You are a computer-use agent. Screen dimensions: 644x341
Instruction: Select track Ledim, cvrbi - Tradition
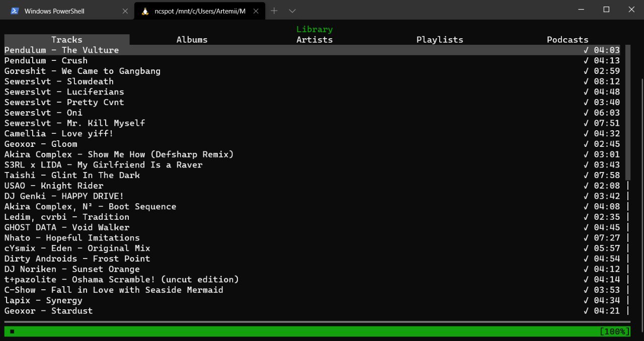312,217
